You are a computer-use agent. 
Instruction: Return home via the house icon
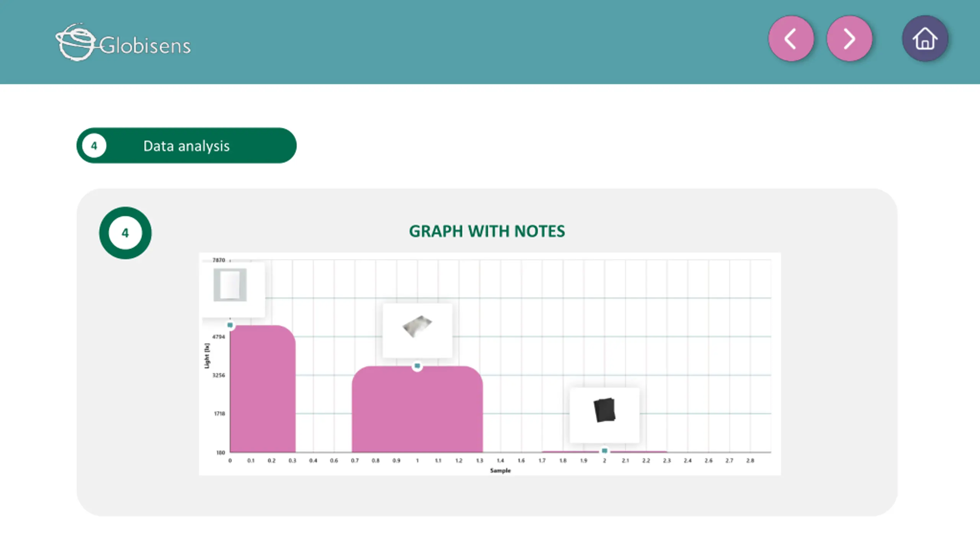[925, 38]
